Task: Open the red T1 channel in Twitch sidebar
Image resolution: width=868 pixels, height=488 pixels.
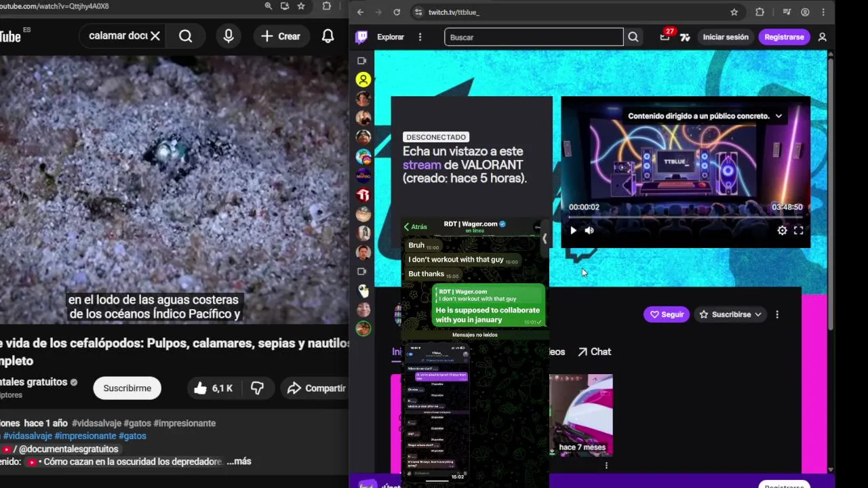Action: (x=363, y=195)
